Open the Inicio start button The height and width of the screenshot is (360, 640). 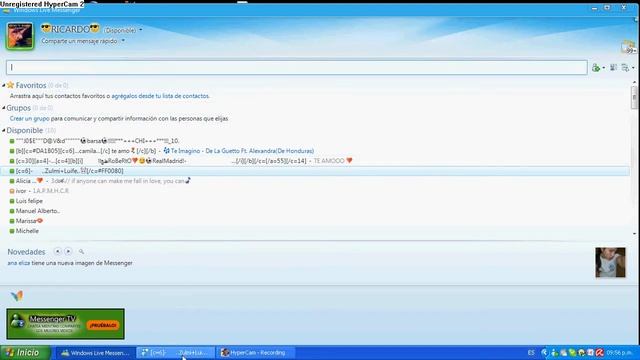pos(25,353)
